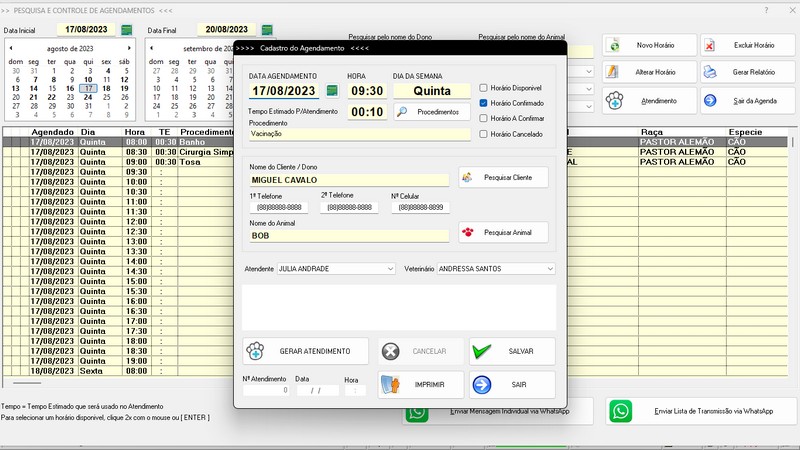The height and width of the screenshot is (450, 800).
Task: Click the green checkmark Salvar button
Action: pos(511,352)
